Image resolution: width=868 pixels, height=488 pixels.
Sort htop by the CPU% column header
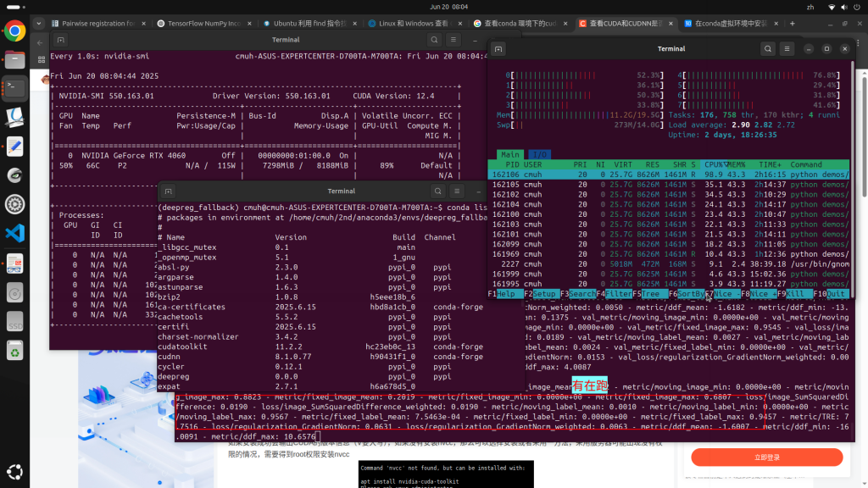(x=712, y=164)
